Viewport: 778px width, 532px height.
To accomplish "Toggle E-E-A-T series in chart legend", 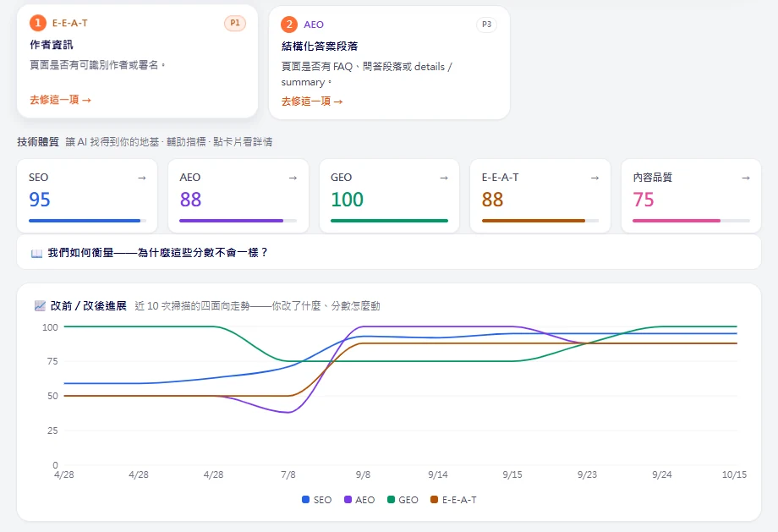I will pyautogui.click(x=453, y=500).
